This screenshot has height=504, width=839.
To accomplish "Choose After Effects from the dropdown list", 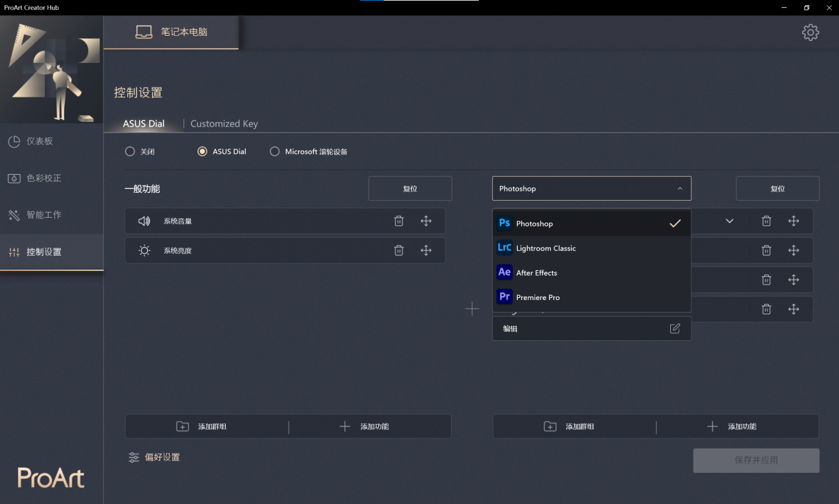I will tap(591, 273).
